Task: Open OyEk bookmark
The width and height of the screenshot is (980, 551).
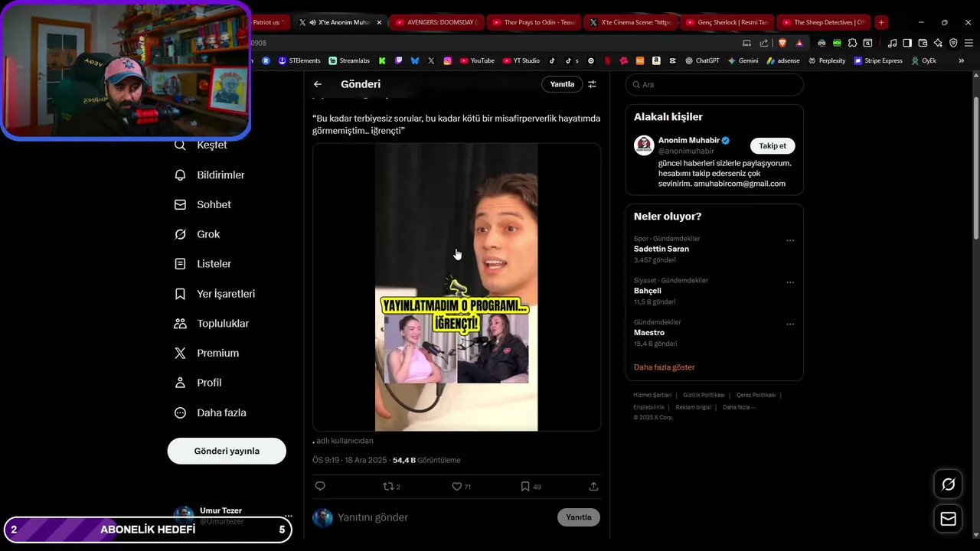Action: (924, 60)
